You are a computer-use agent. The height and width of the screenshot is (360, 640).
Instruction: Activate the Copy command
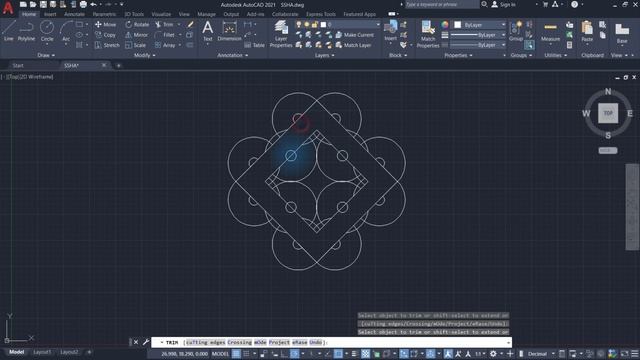105,35
